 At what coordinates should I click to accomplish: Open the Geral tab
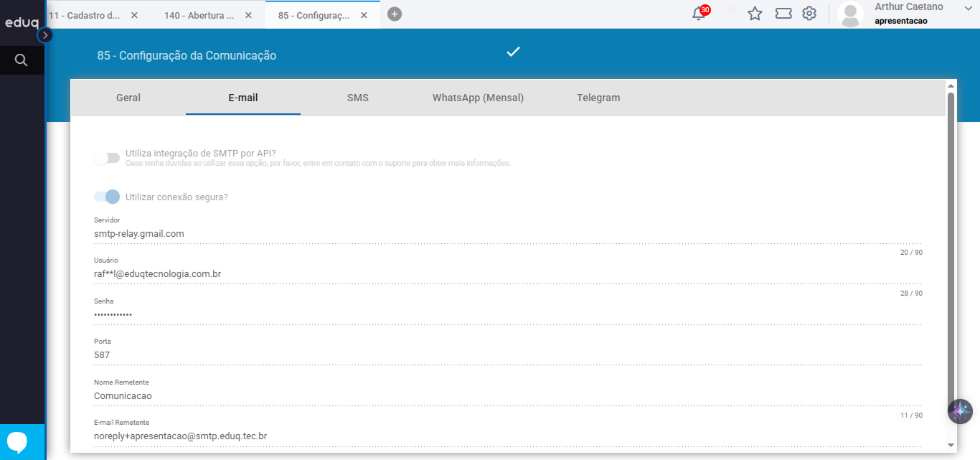point(128,98)
